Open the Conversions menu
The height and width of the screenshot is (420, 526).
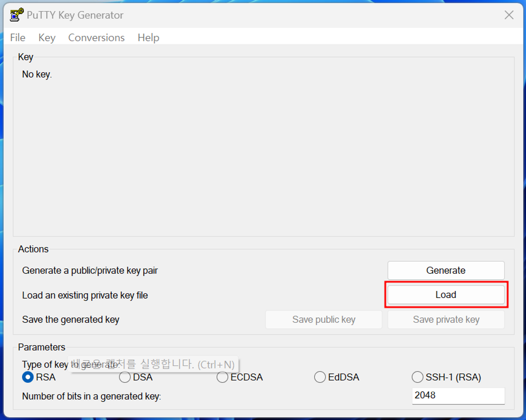[x=96, y=38]
